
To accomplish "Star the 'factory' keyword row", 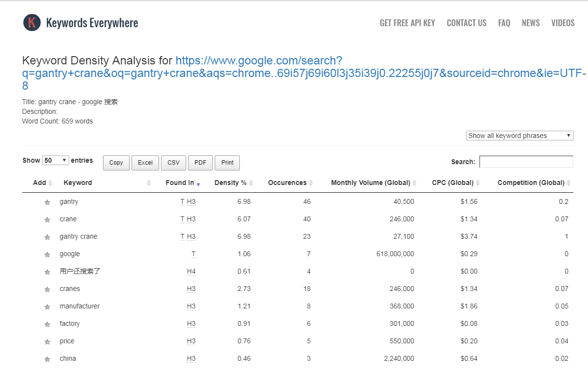I will (x=47, y=324).
